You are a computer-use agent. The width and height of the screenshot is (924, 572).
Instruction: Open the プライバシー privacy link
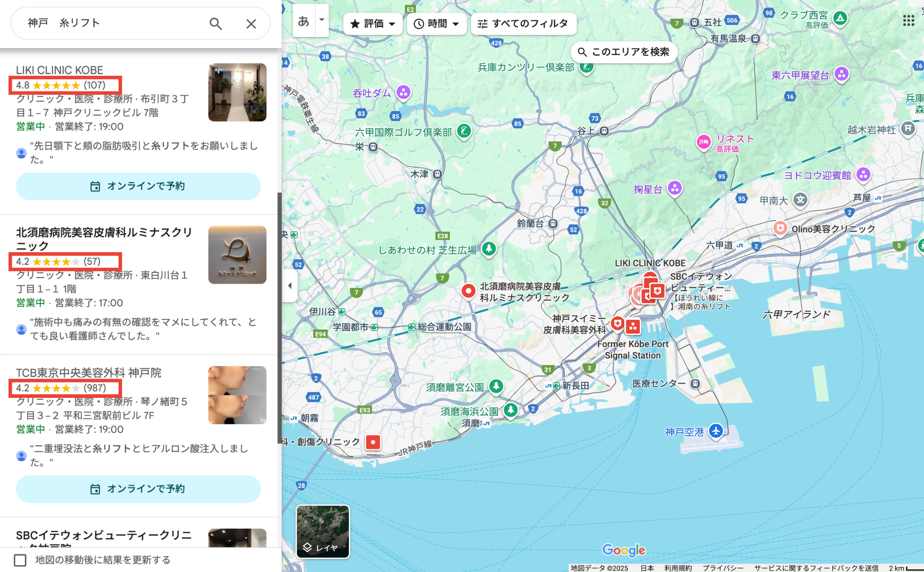pos(723,568)
